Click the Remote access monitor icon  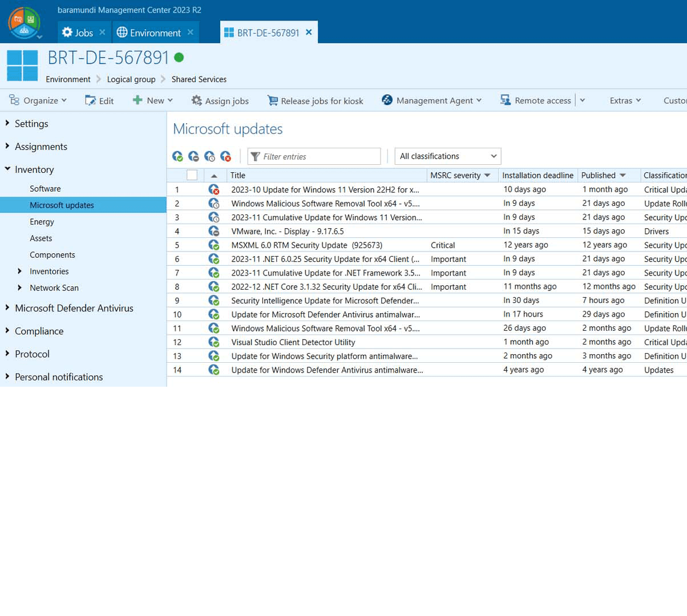tap(506, 100)
